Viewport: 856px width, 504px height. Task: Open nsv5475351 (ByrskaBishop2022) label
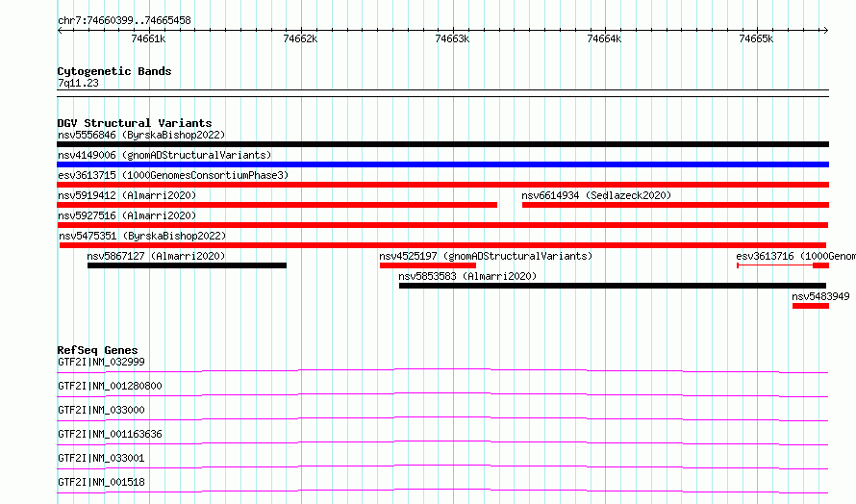(x=142, y=236)
